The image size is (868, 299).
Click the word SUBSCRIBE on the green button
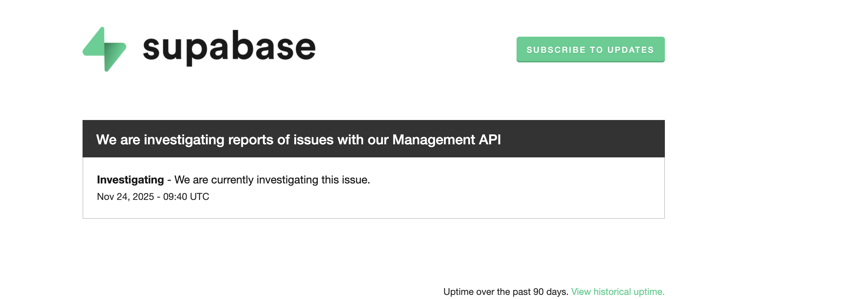click(x=556, y=50)
